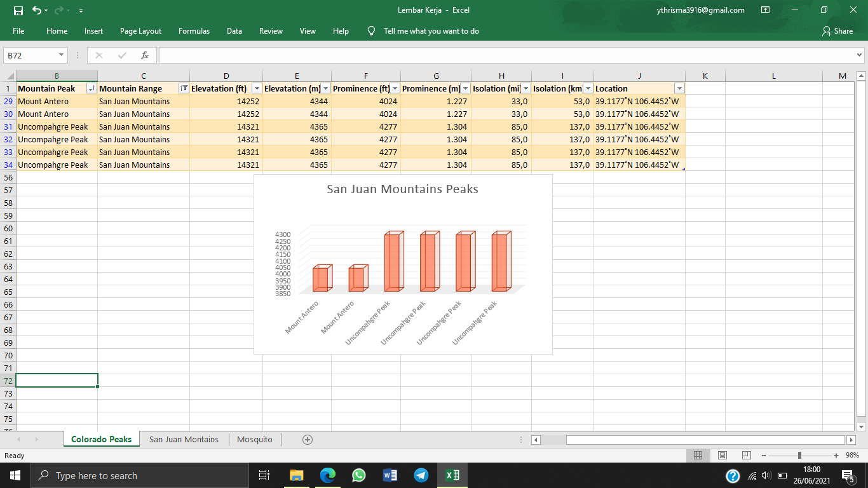Switch to Normal view in the status bar
Viewport: 868px width, 488px height.
point(698,455)
